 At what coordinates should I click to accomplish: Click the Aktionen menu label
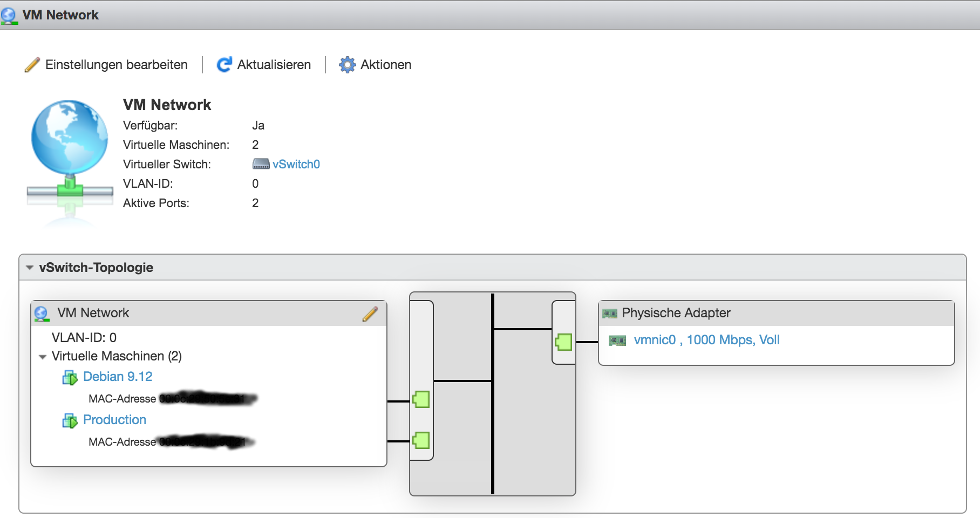pos(385,65)
